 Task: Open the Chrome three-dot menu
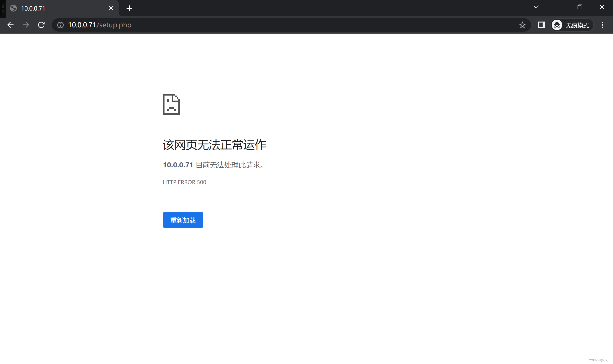tap(602, 25)
